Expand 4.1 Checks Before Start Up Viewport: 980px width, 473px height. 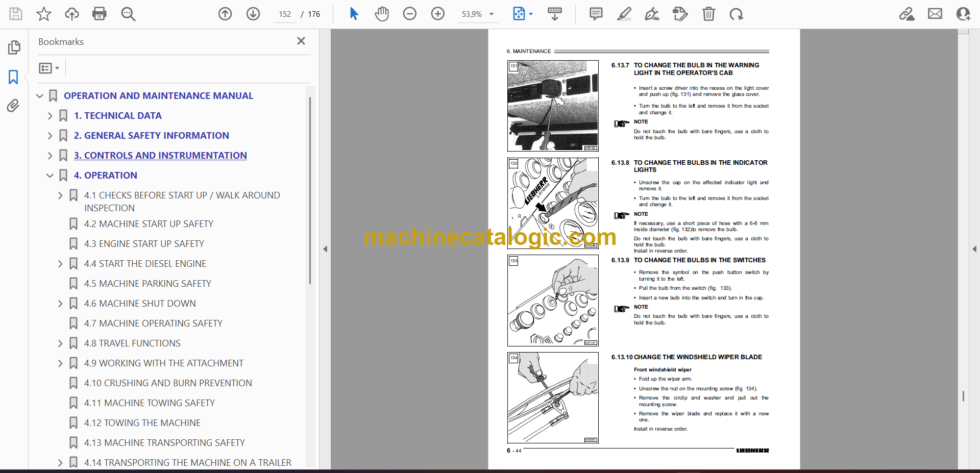(x=60, y=195)
